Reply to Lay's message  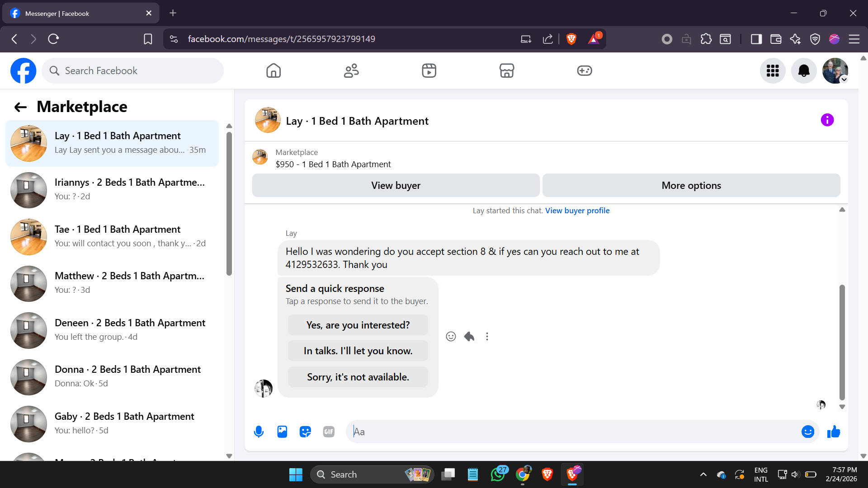point(469,337)
